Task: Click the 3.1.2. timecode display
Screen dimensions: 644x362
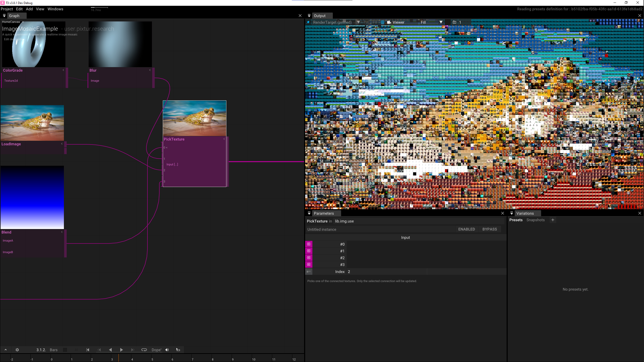Action: point(41,350)
